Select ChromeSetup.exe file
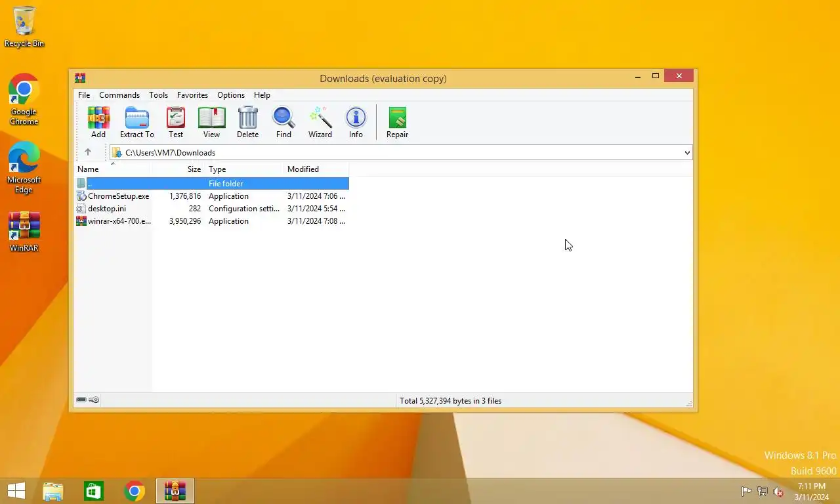The image size is (840, 504). (118, 196)
